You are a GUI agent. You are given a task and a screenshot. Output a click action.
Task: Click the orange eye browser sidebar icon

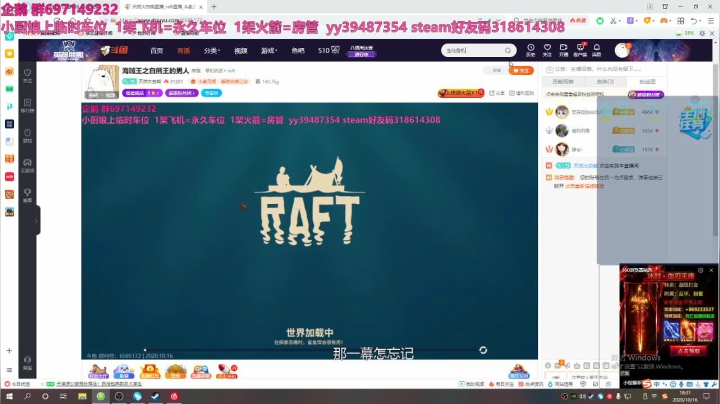coord(9,72)
